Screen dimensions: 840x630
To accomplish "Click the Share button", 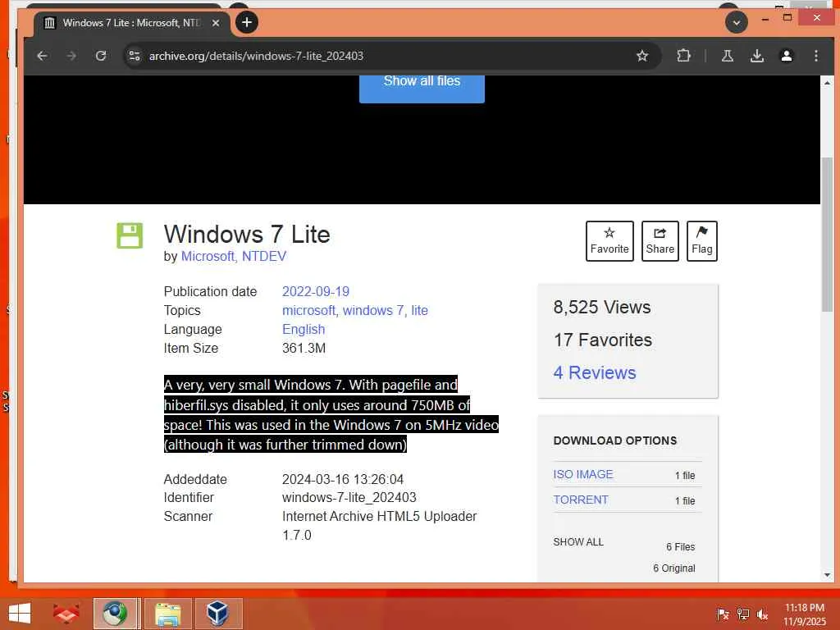I will tap(660, 241).
